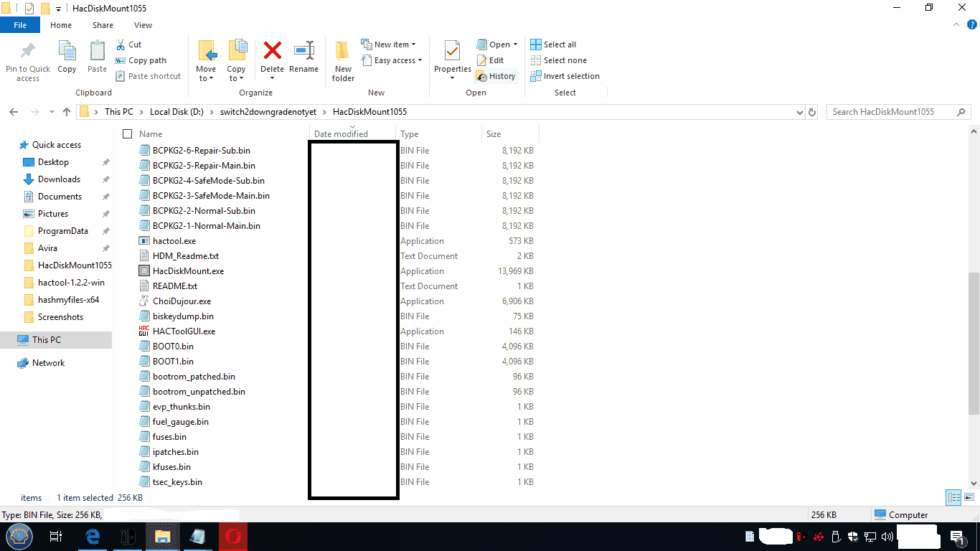Select the HDM_Readme.txt file
This screenshot has width=980, height=551.
coord(186,256)
